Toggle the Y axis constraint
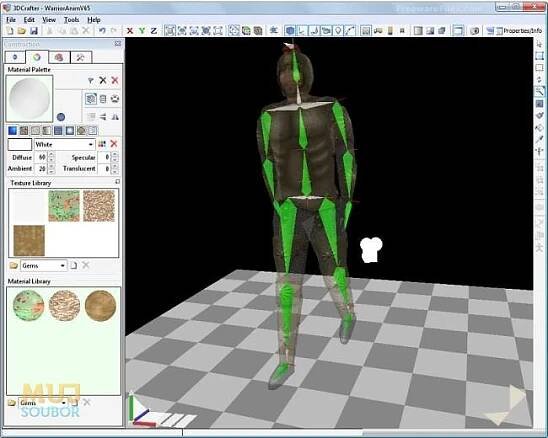 click(x=142, y=31)
